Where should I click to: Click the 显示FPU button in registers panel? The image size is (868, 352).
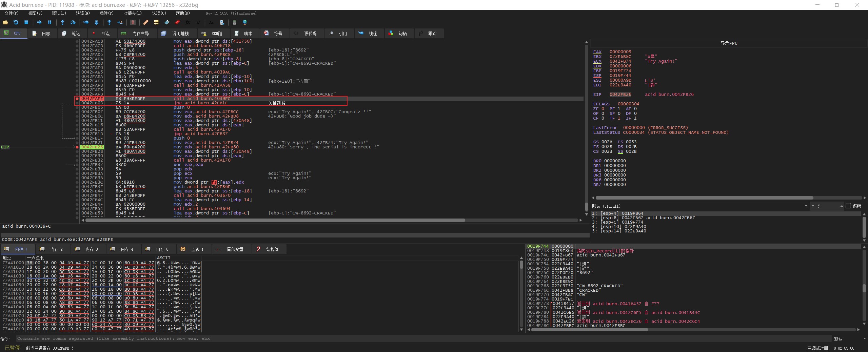click(x=729, y=43)
